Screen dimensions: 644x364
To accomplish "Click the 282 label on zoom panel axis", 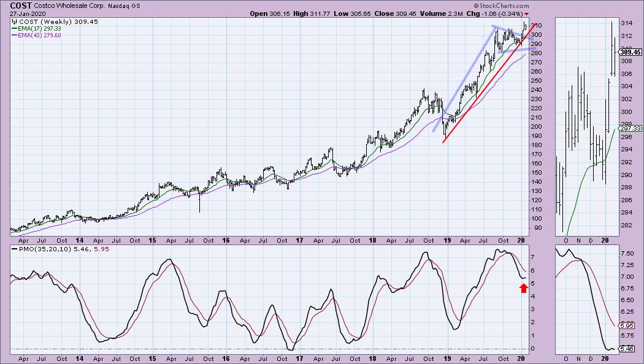I will (626, 225).
